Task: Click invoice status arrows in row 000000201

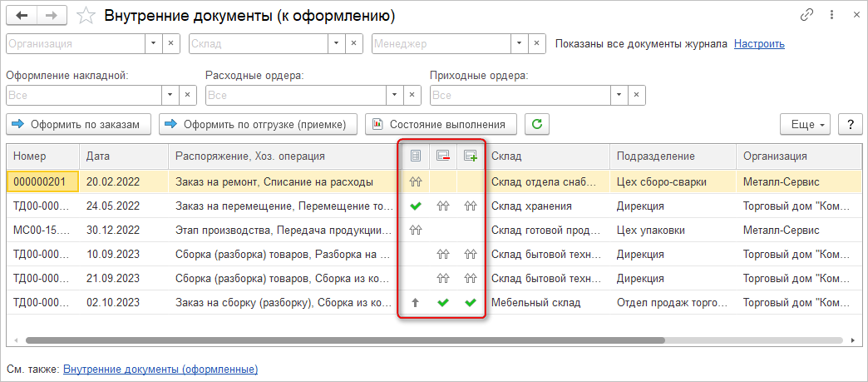Action: 415,181
